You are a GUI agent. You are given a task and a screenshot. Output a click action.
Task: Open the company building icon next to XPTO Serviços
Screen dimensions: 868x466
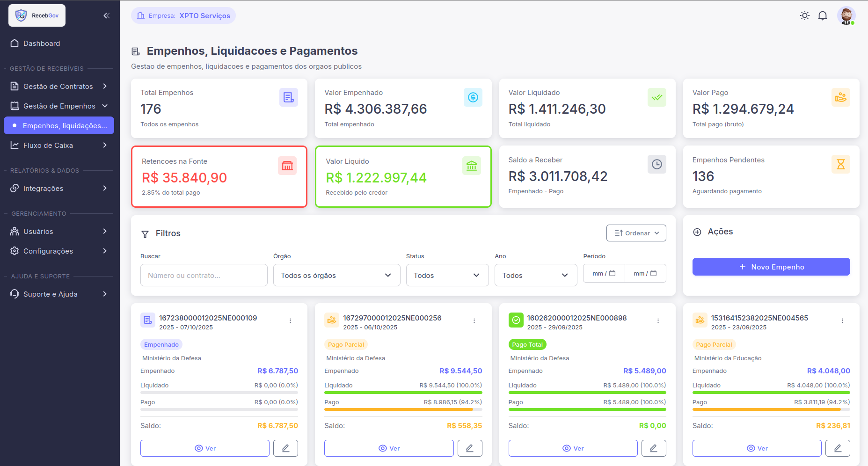[x=141, y=15]
